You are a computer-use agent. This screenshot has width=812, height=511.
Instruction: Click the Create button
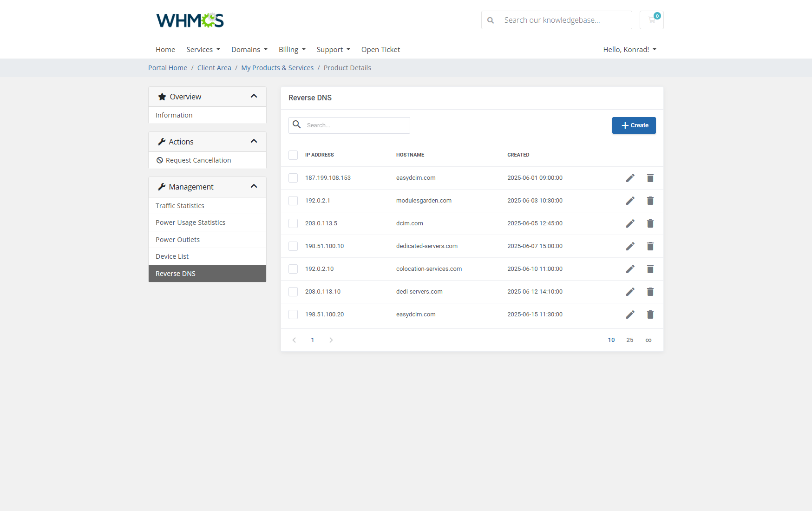pos(634,125)
